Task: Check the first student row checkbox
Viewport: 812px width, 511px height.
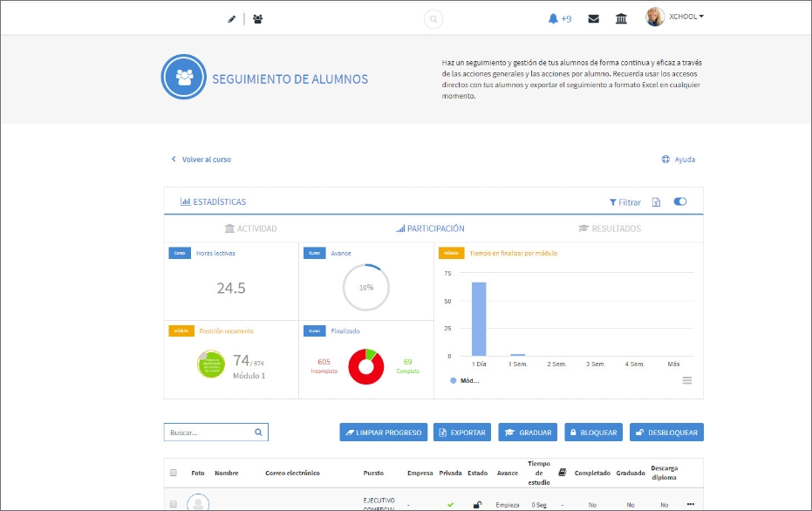Action: click(x=174, y=504)
